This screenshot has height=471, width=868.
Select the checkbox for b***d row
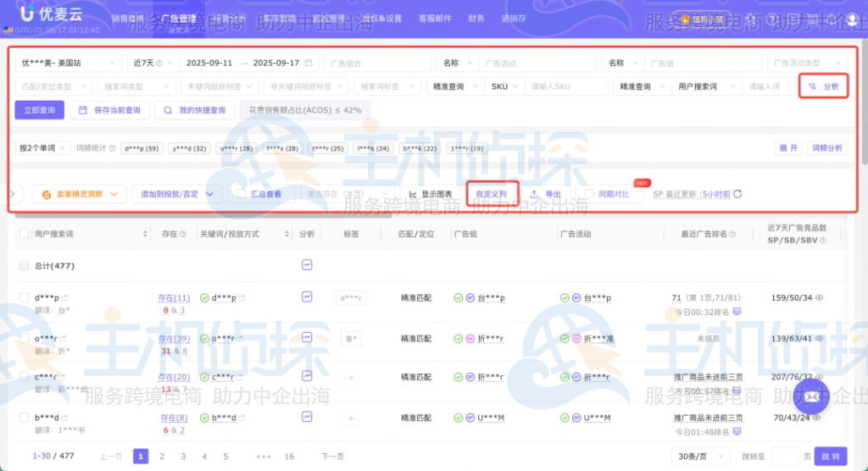click(24, 418)
